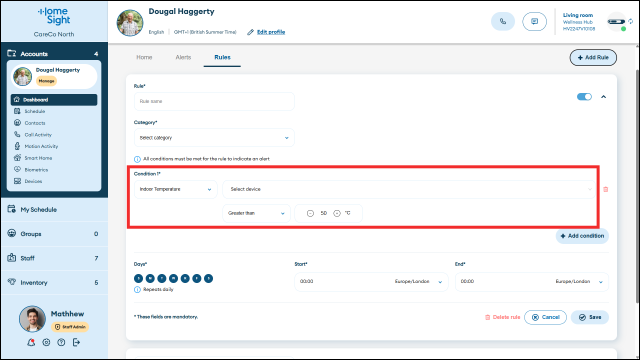Image resolution: width=640 pixels, height=360 pixels.
Task: Toggle the rule enabled switch
Action: click(584, 97)
